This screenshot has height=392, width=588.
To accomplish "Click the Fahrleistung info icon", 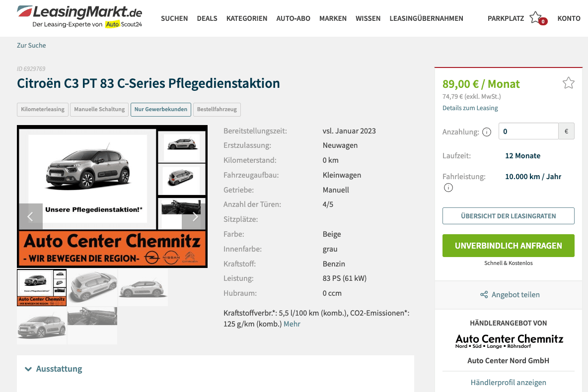I will [448, 188].
